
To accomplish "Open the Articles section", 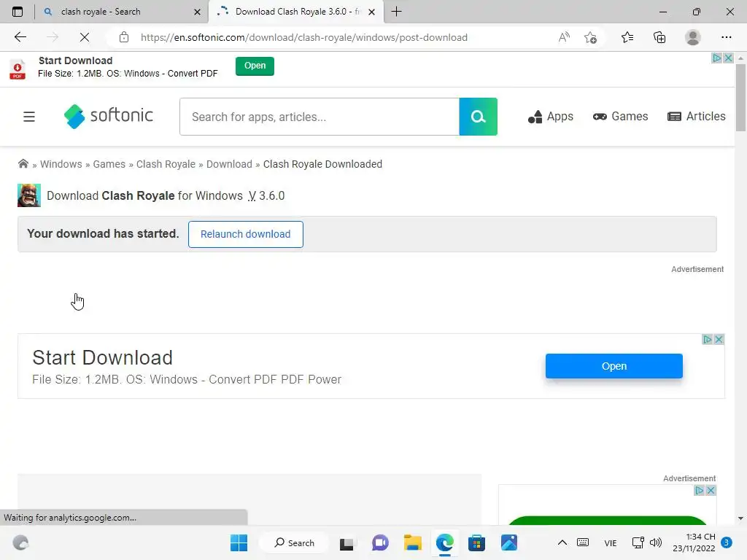I will [697, 117].
